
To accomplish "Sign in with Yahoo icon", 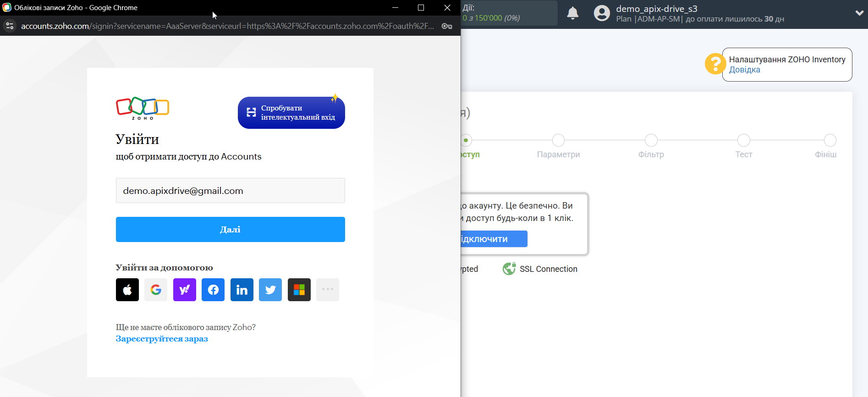I will click(x=185, y=290).
